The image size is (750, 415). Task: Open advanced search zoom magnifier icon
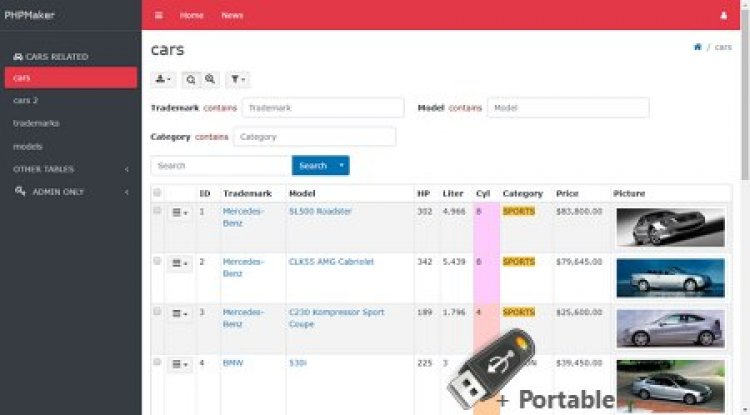click(x=210, y=79)
